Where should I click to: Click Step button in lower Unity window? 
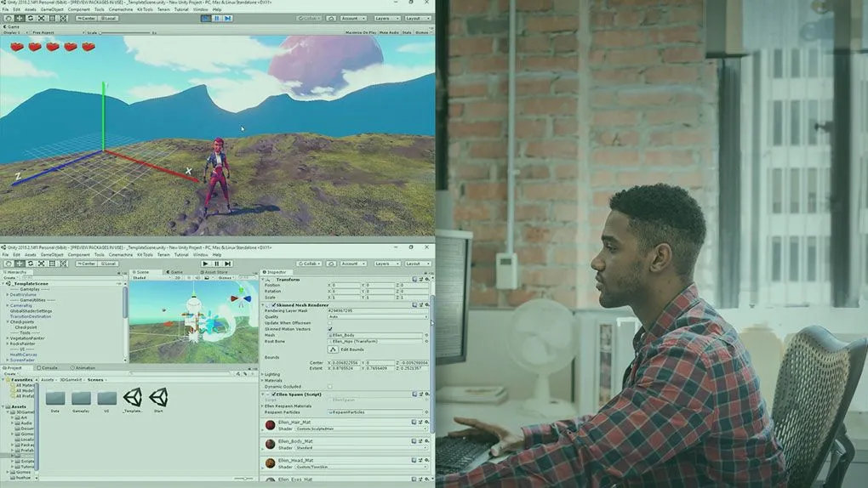click(227, 264)
